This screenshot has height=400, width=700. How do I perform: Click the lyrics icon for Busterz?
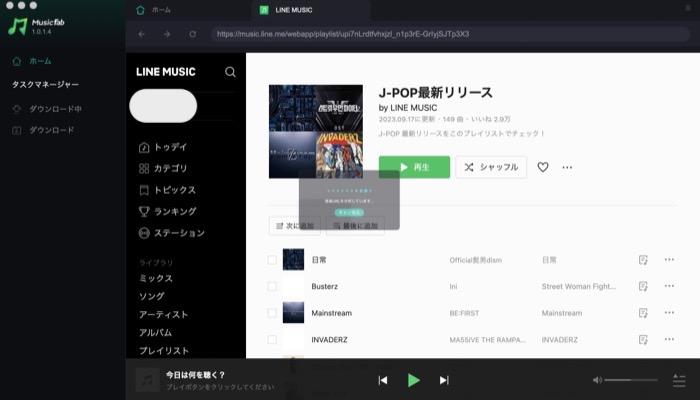[x=643, y=287]
